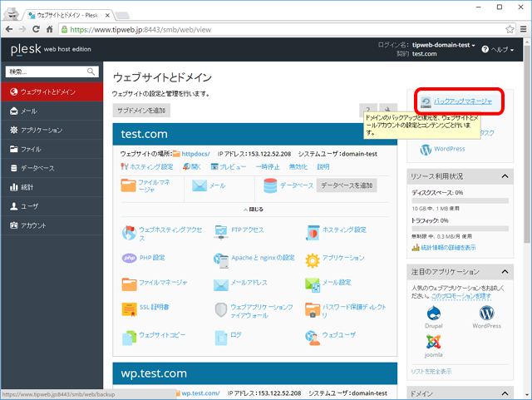Open ウェブアプリケーションファイアウォール shield icon

[x=221, y=309]
